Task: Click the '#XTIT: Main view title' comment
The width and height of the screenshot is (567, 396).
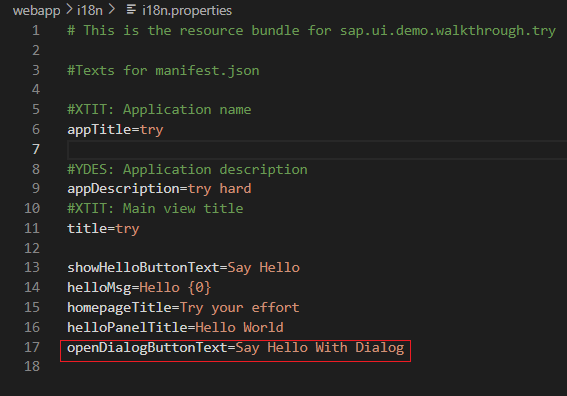Action: coord(155,209)
